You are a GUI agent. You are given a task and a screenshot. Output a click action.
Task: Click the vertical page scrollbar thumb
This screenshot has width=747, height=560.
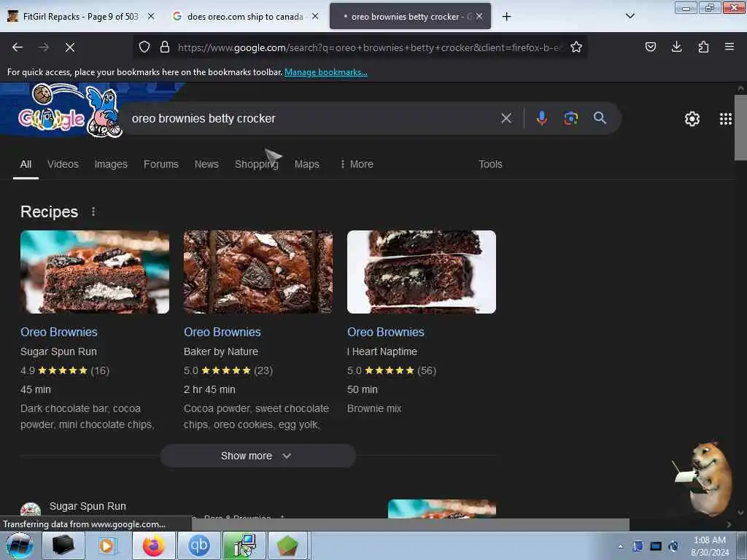[x=740, y=128]
